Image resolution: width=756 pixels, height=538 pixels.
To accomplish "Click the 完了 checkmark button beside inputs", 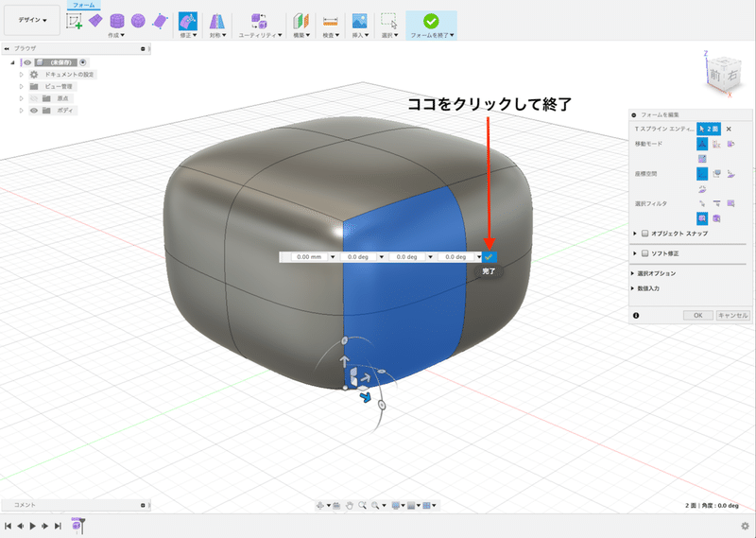I will tap(490, 256).
